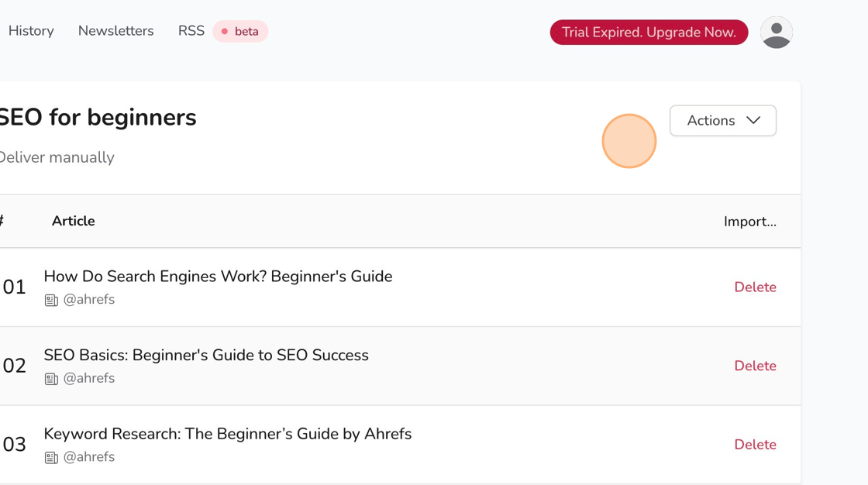The image size is (868, 485).
Task: Click article icon under SEO Basics title
Action: tap(51, 379)
